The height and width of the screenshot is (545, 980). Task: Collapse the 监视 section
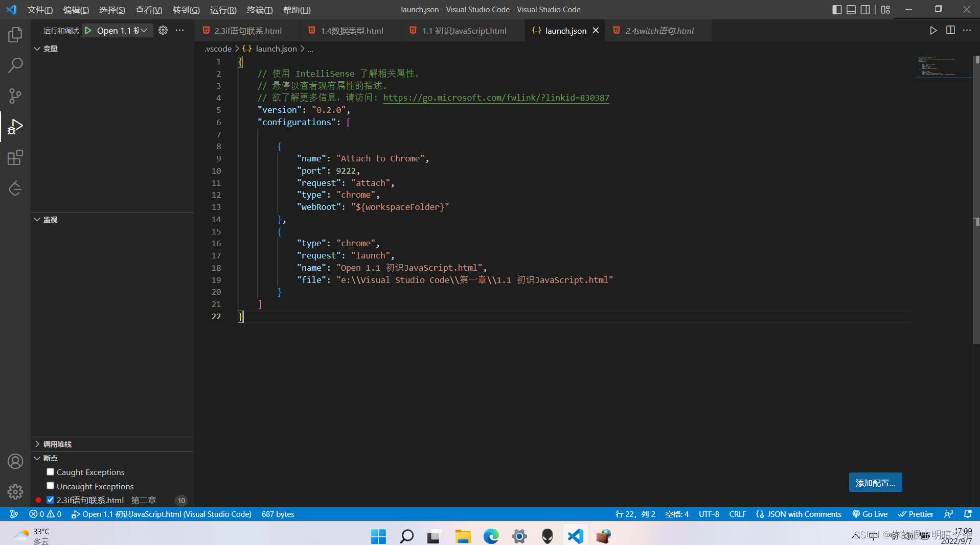112,219
